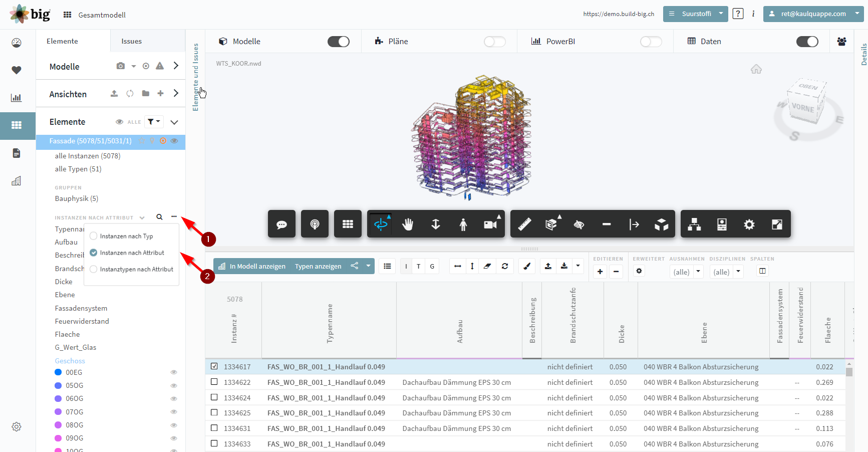
Task: Select Instanzen nach Typ radio option
Action: [94, 236]
